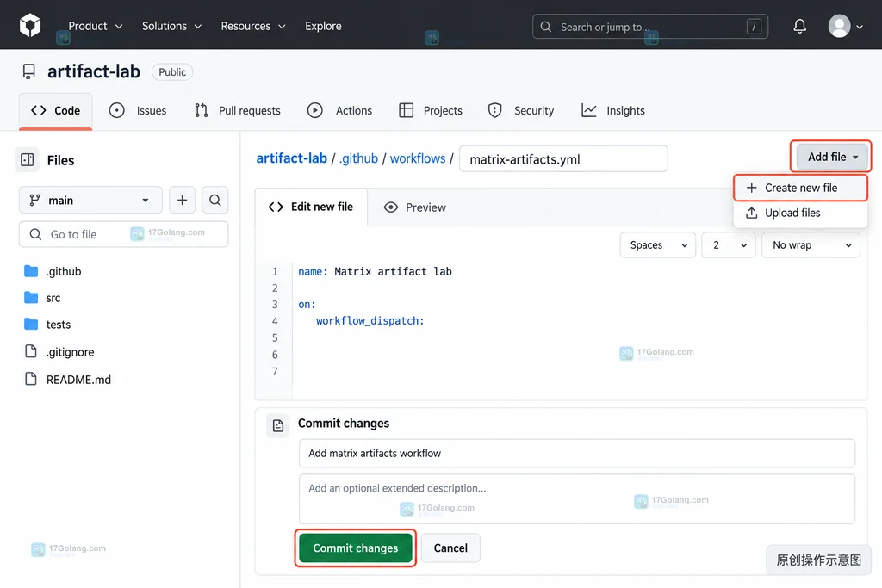Viewport: 882px width, 588px height.
Task: Open notifications bell
Action: 799,26
